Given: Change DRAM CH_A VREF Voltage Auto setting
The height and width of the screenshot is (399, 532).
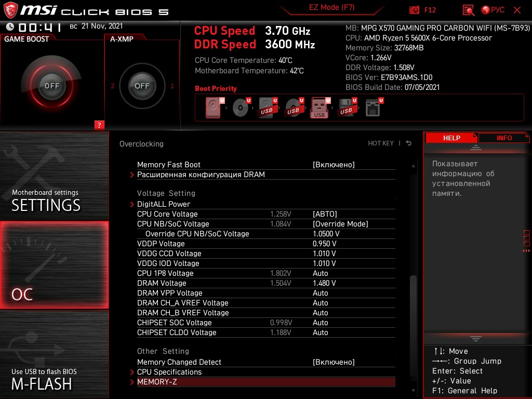Looking at the screenshot, I should [320, 303].
